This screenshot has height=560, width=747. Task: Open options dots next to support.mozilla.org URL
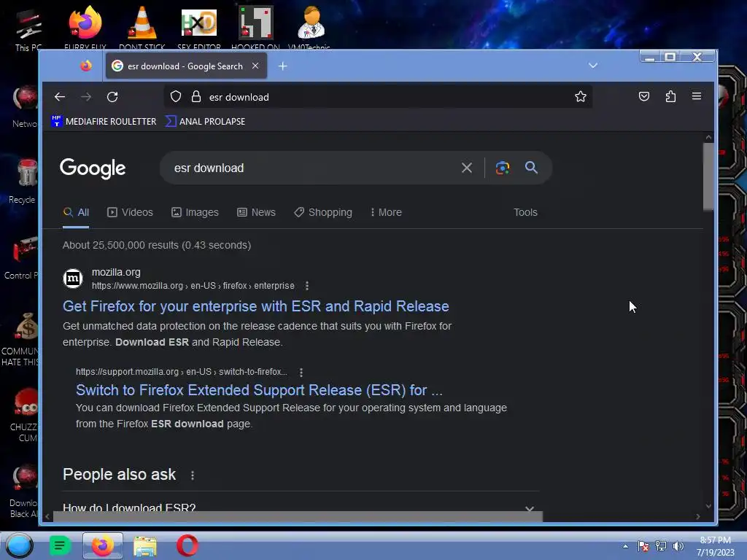(301, 372)
